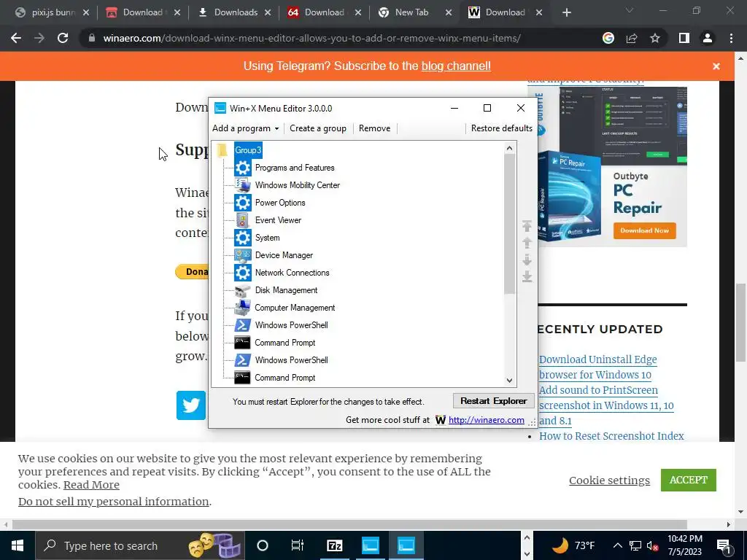Viewport: 747px width, 560px height.
Task: Click the Network Connections gear icon
Action: 242,273
